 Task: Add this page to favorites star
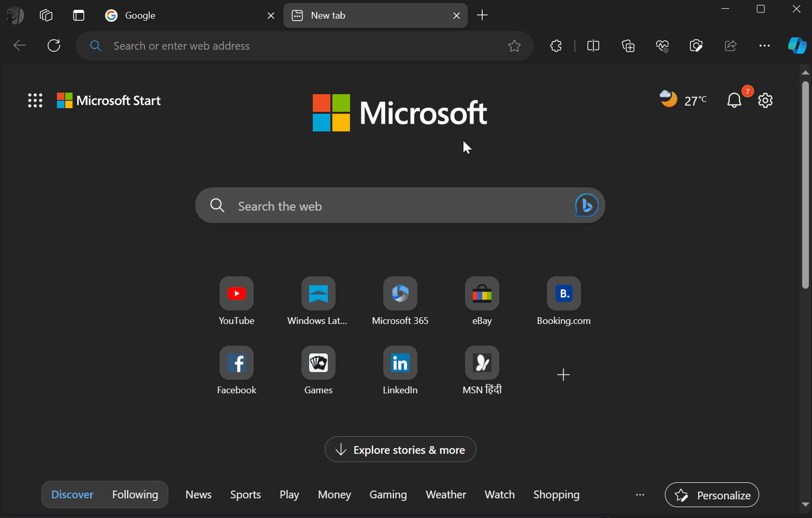[514, 46]
